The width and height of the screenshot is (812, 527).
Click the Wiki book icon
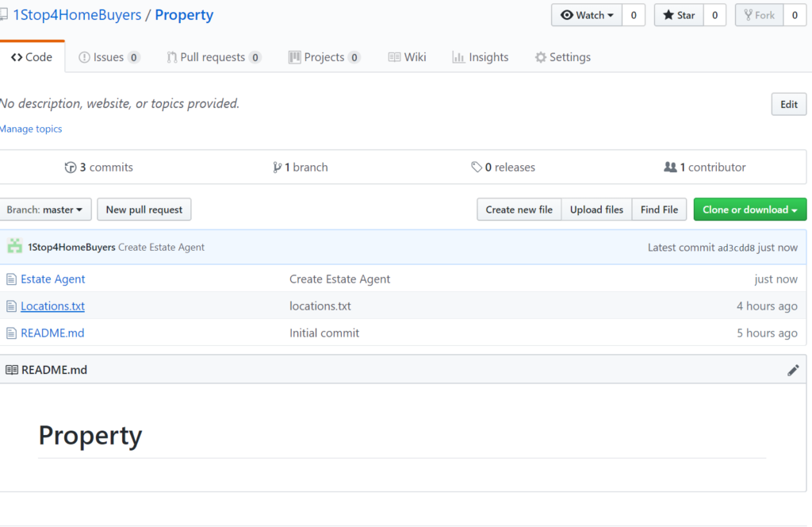click(x=394, y=57)
